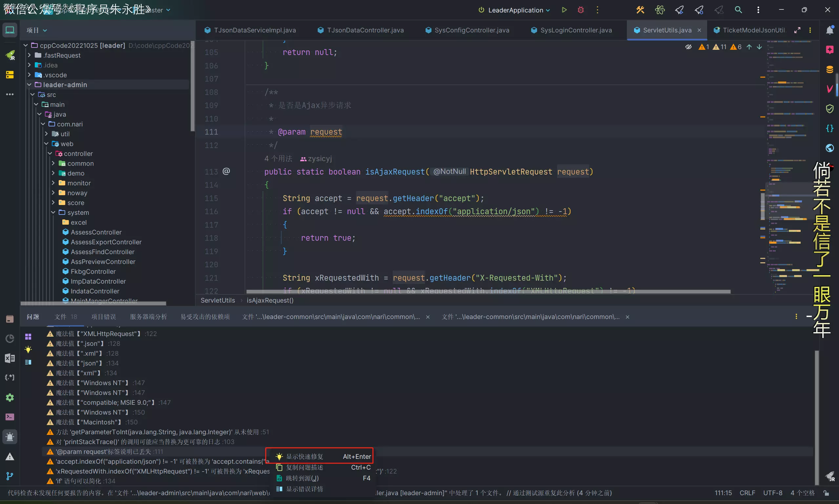Open the Notifications bell panel
Screen dimensions: 839x504
[x=829, y=30]
